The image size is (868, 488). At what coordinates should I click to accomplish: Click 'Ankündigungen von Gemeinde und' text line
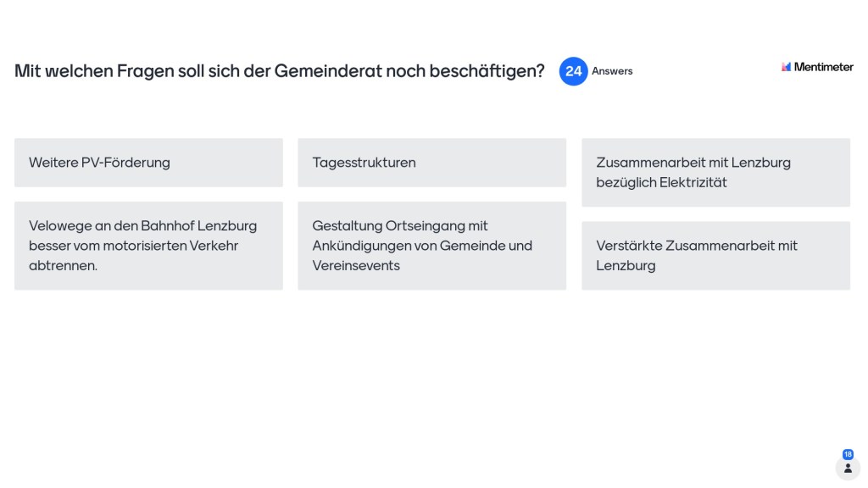(422, 246)
